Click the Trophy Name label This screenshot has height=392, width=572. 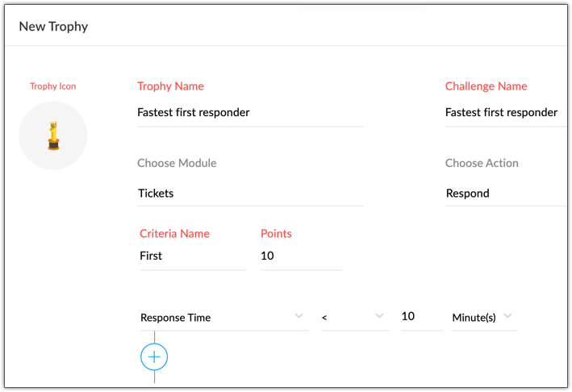[x=170, y=86]
